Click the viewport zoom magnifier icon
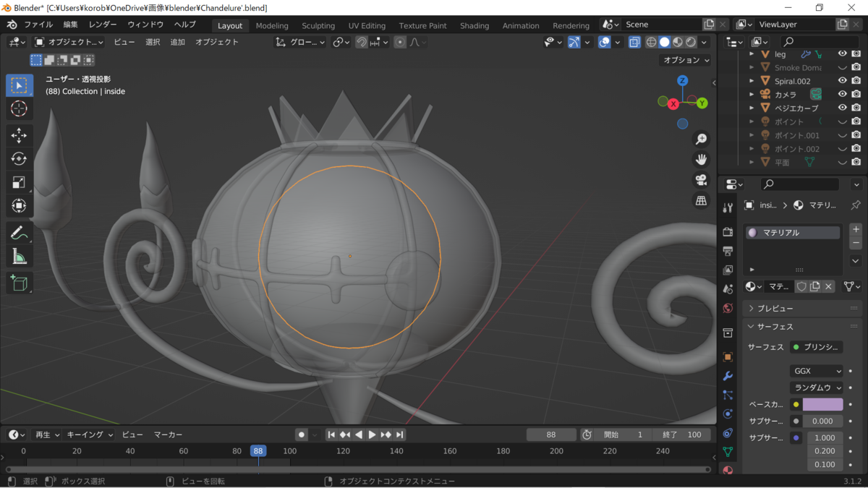This screenshot has height=488, width=868. click(701, 139)
